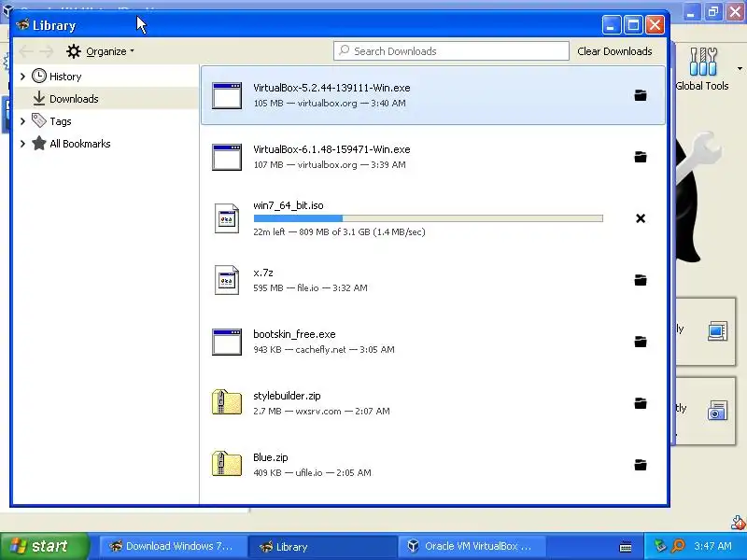Screen dimensions: 747x560
Task: Open containing folder for bootskin_free.exe
Action: 641,342
